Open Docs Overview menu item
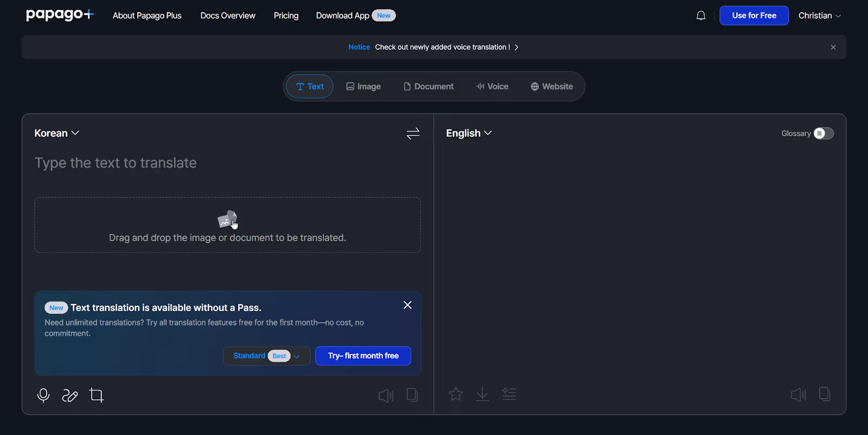The height and width of the screenshot is (435, 868). point(228,16)
